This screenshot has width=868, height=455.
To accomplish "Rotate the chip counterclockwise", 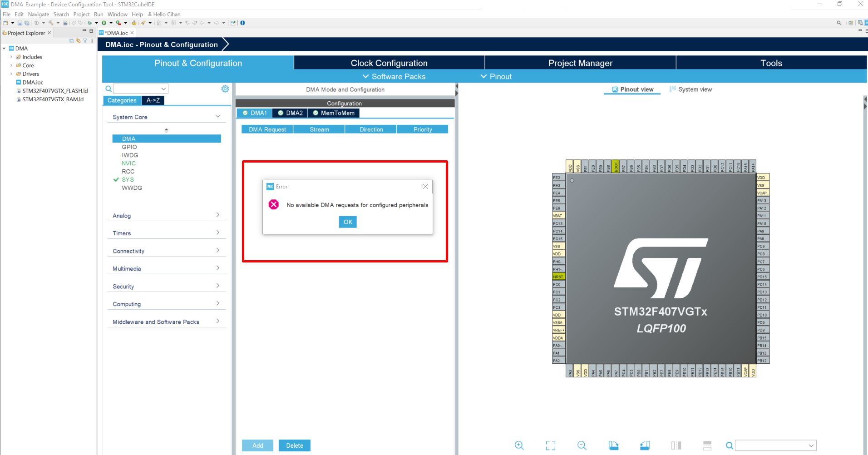I will (x=645, y=445).
